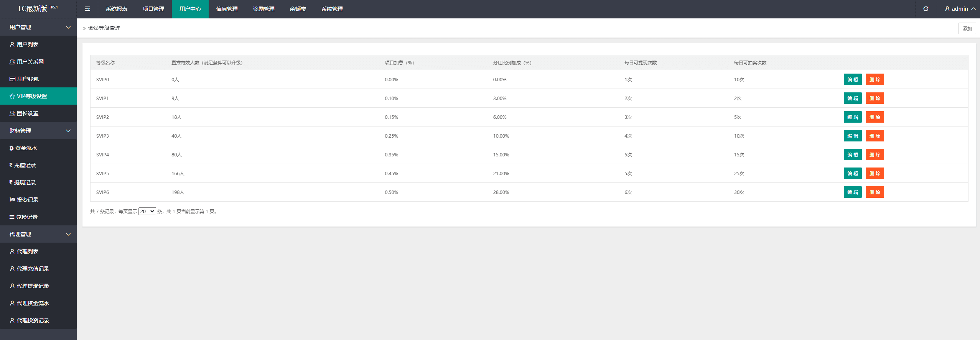Click the 直推有效人数 column header
The image size is (980, 340).
coord(207,62)
